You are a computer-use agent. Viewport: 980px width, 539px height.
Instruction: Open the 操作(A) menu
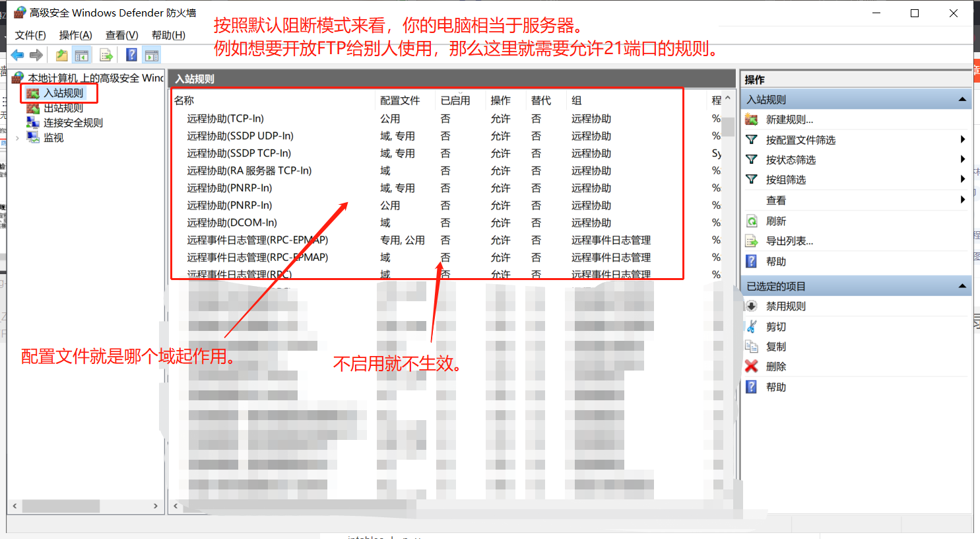click(75, 35)
